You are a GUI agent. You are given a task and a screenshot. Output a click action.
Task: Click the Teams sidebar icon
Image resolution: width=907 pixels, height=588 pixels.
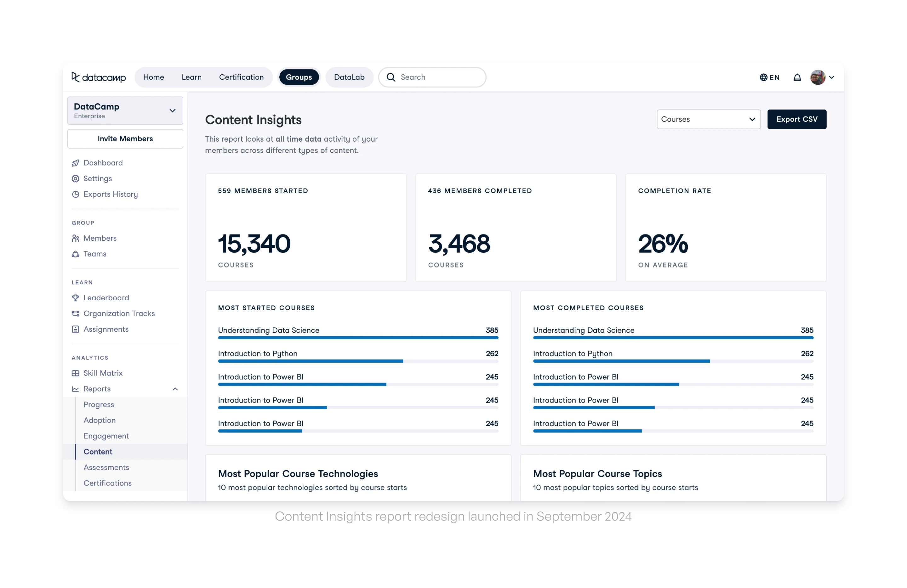76,254
